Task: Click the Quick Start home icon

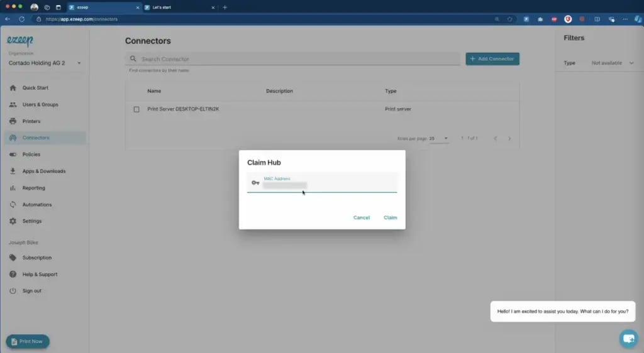Action: (13, 88)
